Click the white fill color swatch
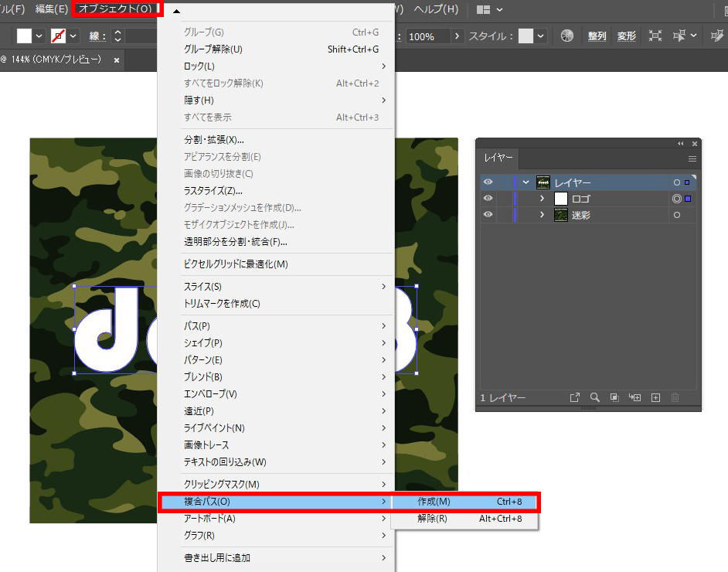This screenshot has height=572, width=728. (x=23, y=36)
